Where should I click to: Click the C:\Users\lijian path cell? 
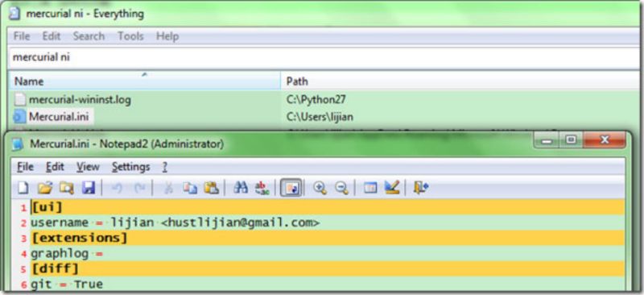tap(320, 117)
